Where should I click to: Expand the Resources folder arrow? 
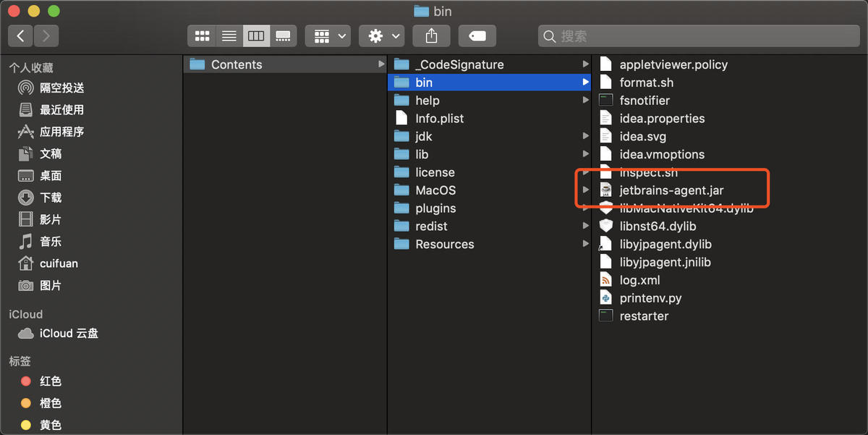[x=586, y=244]
